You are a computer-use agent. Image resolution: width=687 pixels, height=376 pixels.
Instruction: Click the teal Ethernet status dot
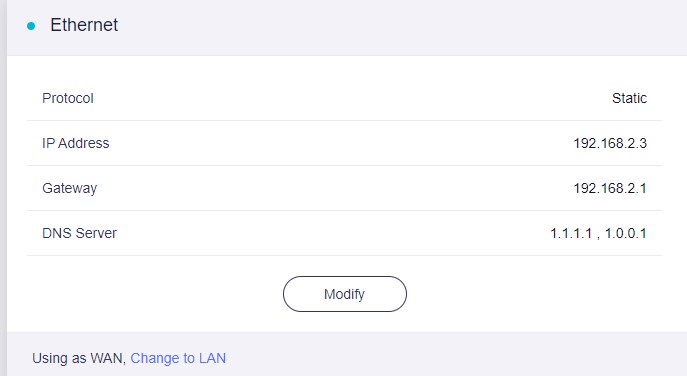[31, 26]
